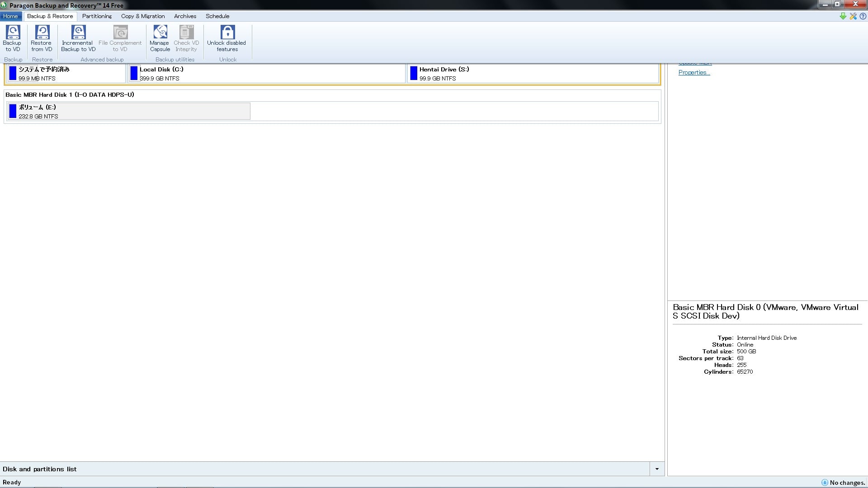This screenshot has height=488, width=868.
Task: Click the 232.8 GB NTFS size text
Action: pos(38,117)
